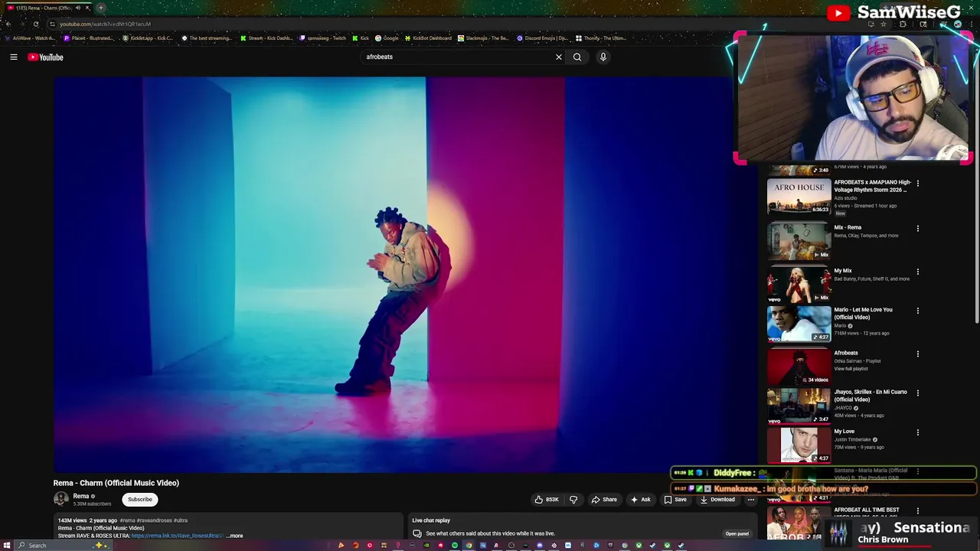Open options menu for My Mix
Screen dimensions: 980x551
pos(917,272)
